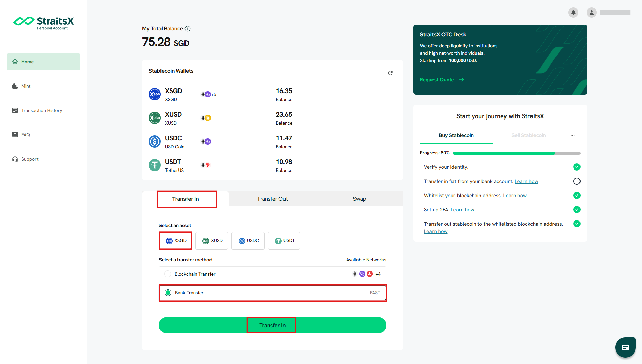Open Learn how for transferring fiat
This screenshot has width=642, height=364.
coord(526,181)
